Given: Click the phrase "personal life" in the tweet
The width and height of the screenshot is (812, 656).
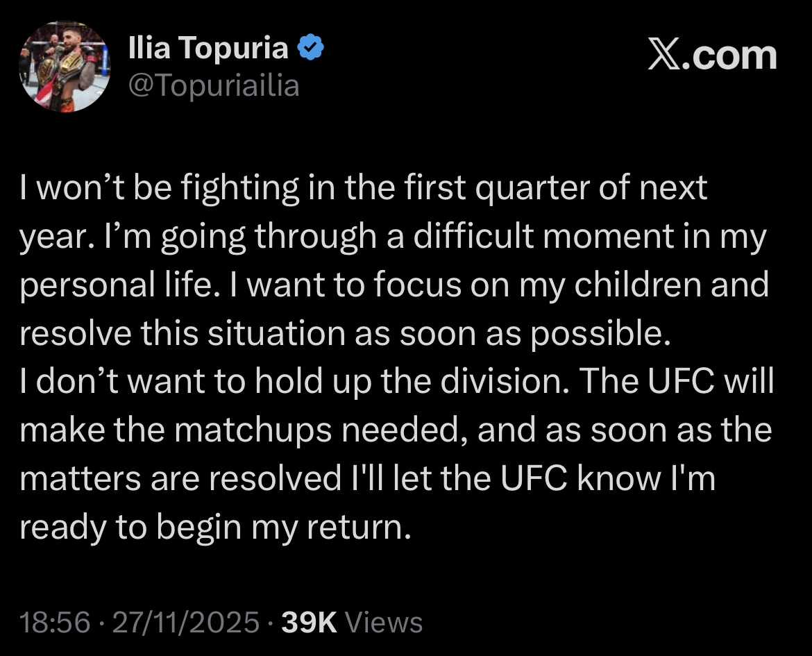Looking at the screenshot, I should coord(117,287).
